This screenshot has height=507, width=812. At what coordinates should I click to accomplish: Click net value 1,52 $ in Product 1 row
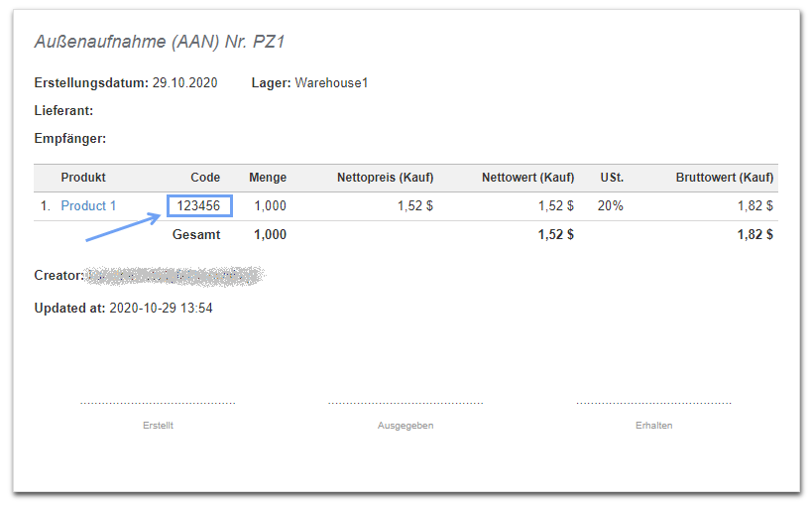click(x=556, y=205)
